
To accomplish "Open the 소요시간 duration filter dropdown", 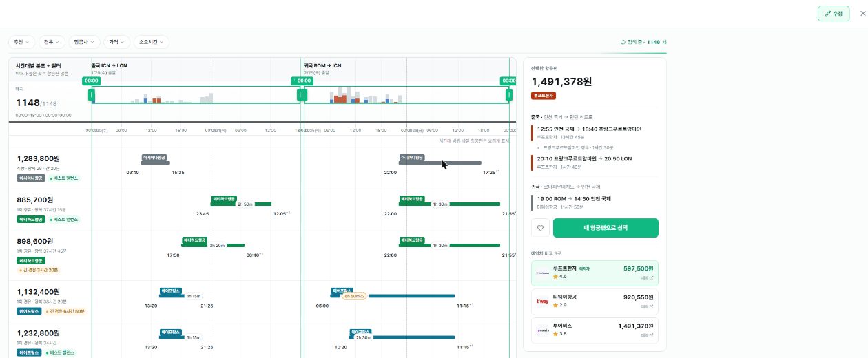I will 151,42.
